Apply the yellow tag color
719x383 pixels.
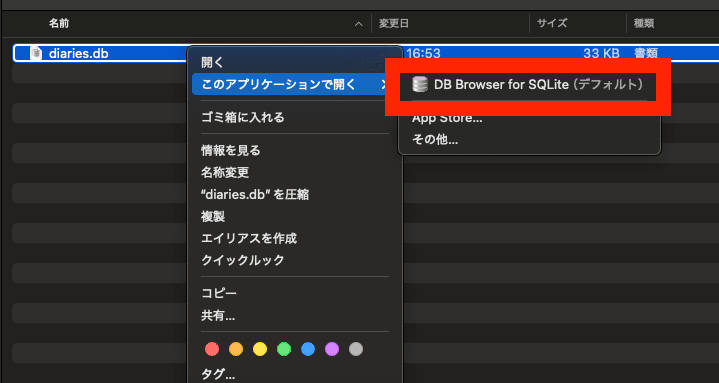click(260, 350)
